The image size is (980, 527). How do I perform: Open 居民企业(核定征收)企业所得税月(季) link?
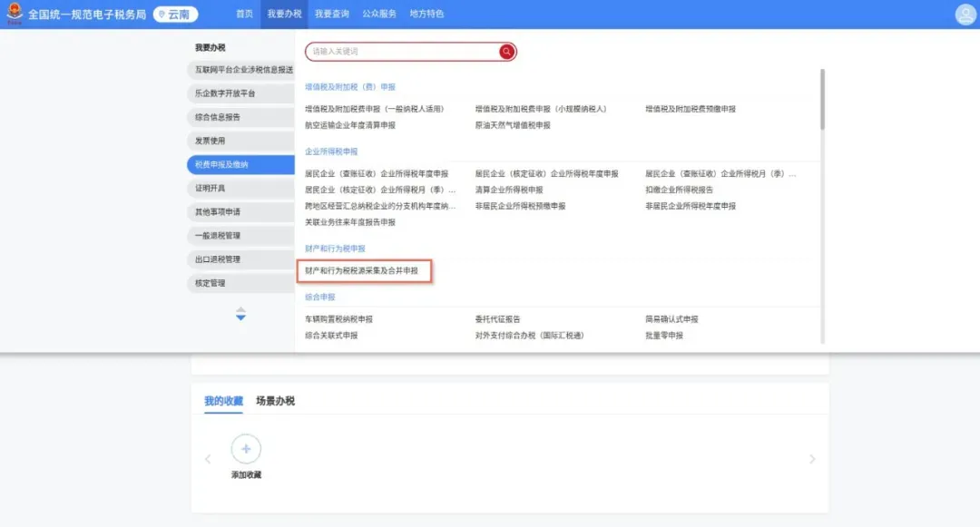[380, 190]
